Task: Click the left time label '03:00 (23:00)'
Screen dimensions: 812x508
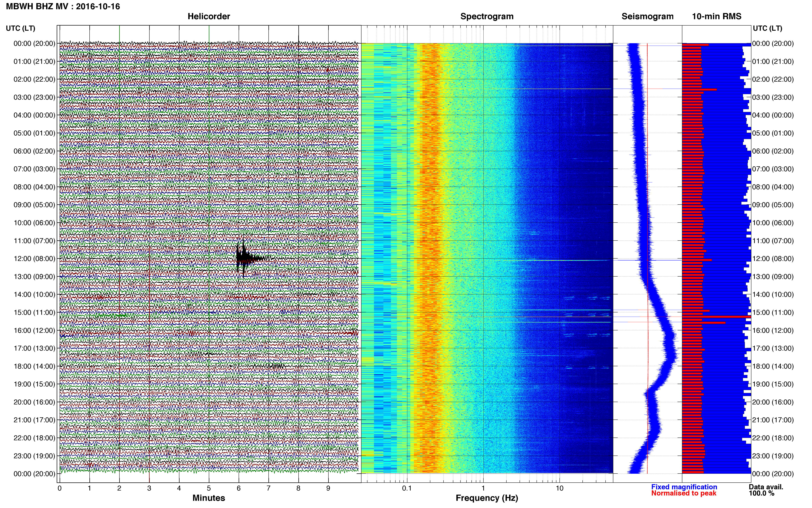Action: (34, 97)
